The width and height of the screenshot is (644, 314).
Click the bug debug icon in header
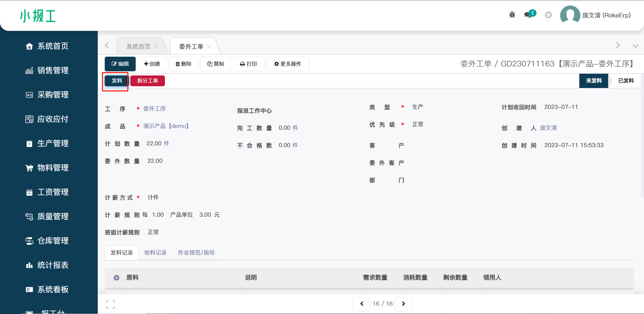pos(512,15)
